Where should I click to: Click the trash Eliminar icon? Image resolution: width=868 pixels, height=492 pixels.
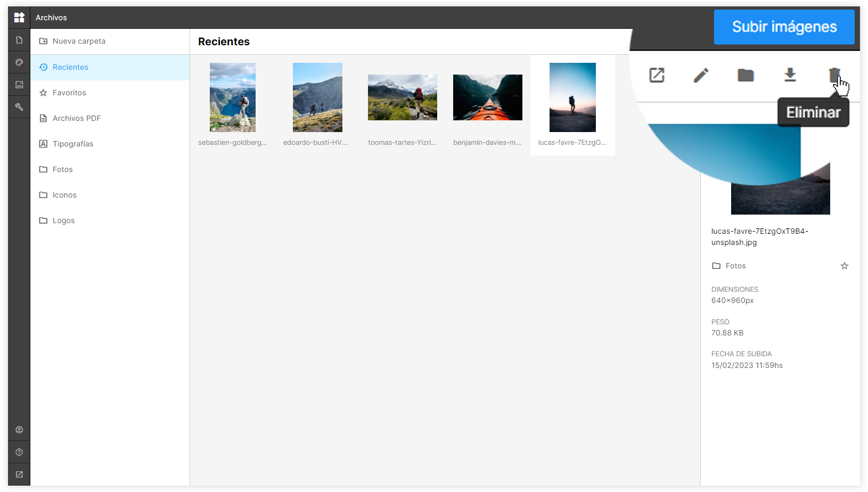pyautogui.click(x=834, y=75)
